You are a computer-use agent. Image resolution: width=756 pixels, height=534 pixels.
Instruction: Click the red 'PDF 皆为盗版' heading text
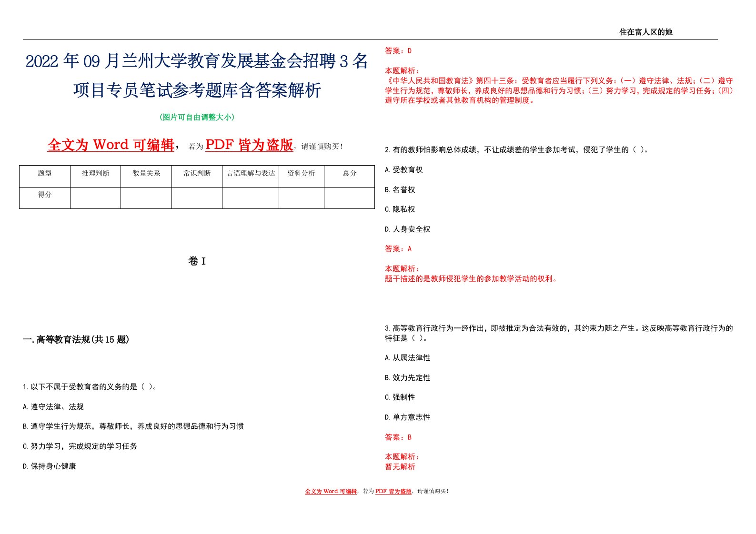pos(249,145)
